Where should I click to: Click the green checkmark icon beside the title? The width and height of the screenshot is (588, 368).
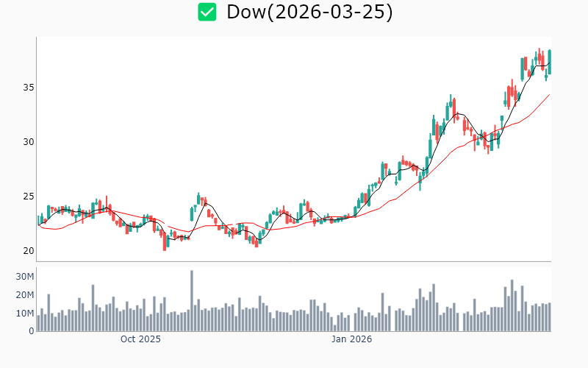tap(207, 12)
